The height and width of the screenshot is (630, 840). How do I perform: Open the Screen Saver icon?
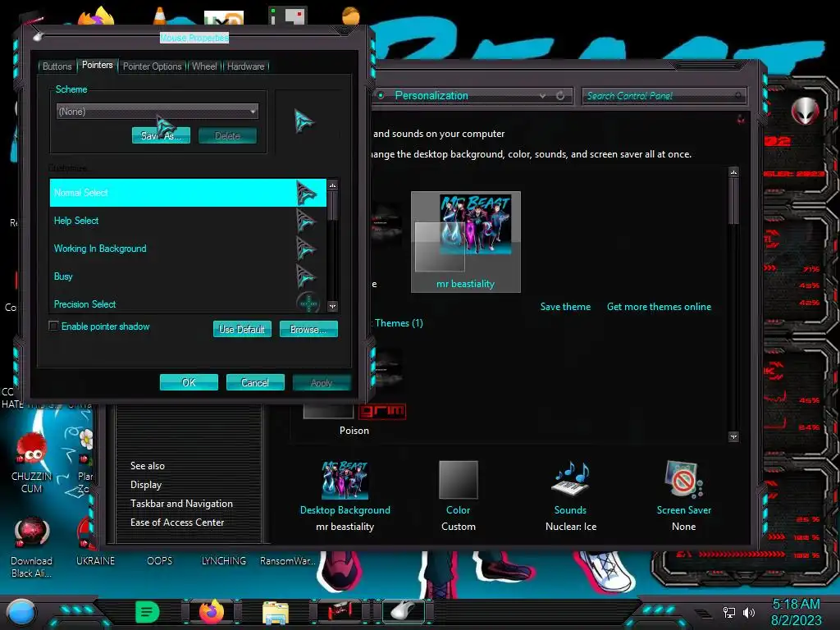click(683, 479)
